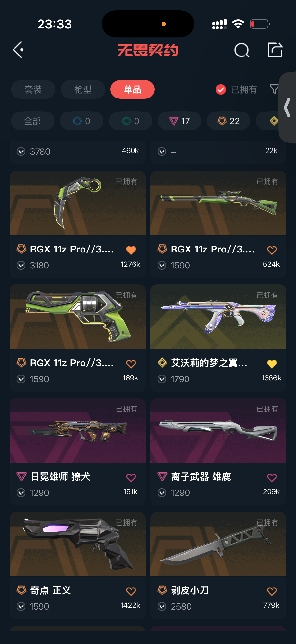Switch to the 枪型 tab
Image resolution: width=296 pixels, height=644 pixels.
[x=83, y=89]
